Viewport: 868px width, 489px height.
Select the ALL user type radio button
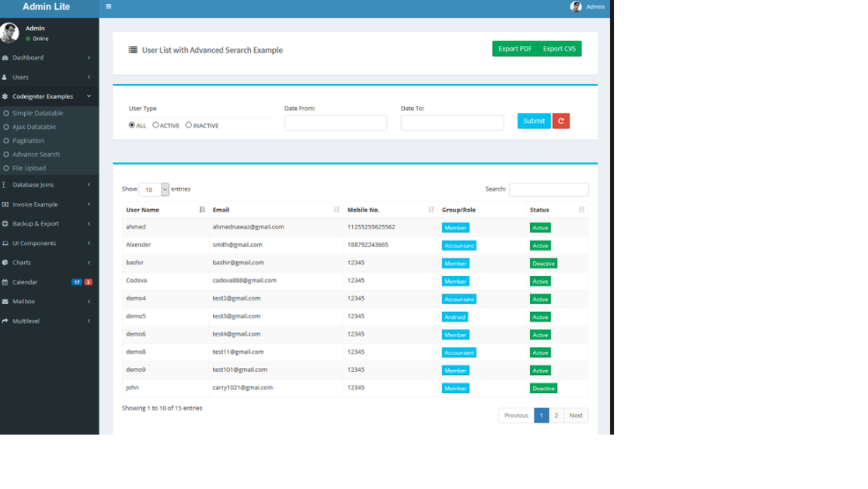(132, 125)
